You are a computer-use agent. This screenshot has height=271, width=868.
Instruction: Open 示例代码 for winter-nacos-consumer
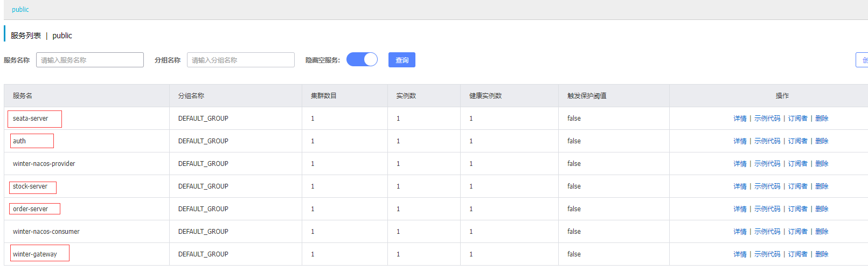(x=767, y=232)
